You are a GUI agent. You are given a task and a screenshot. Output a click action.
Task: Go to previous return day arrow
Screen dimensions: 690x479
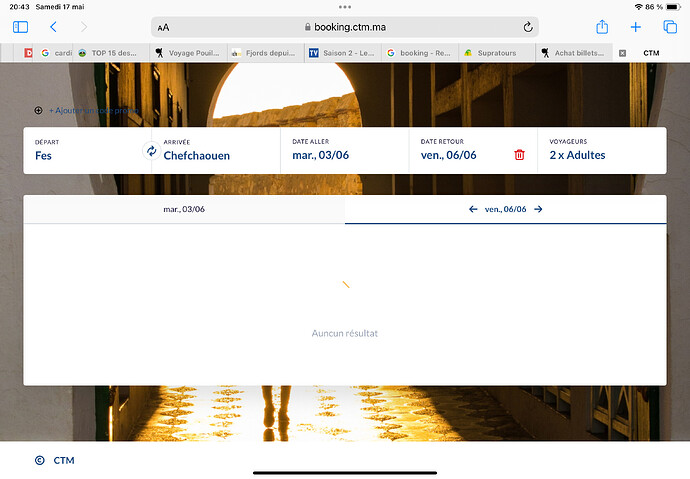pyautogui.click(x=473, y=209)
